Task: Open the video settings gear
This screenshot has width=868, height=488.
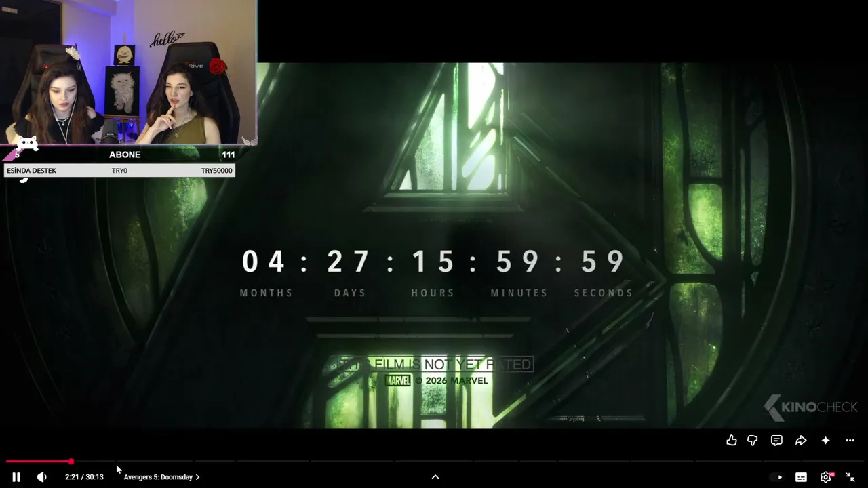Action: point(825,477)
